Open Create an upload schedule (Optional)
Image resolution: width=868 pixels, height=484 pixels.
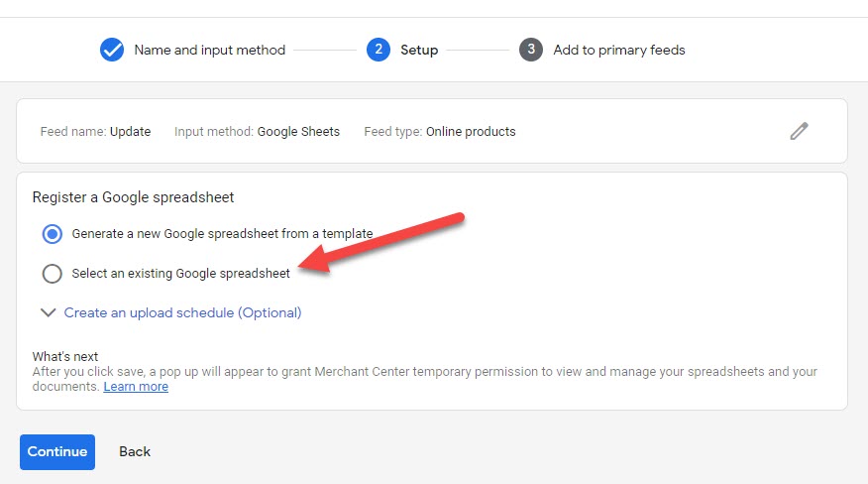pos(182,312)
